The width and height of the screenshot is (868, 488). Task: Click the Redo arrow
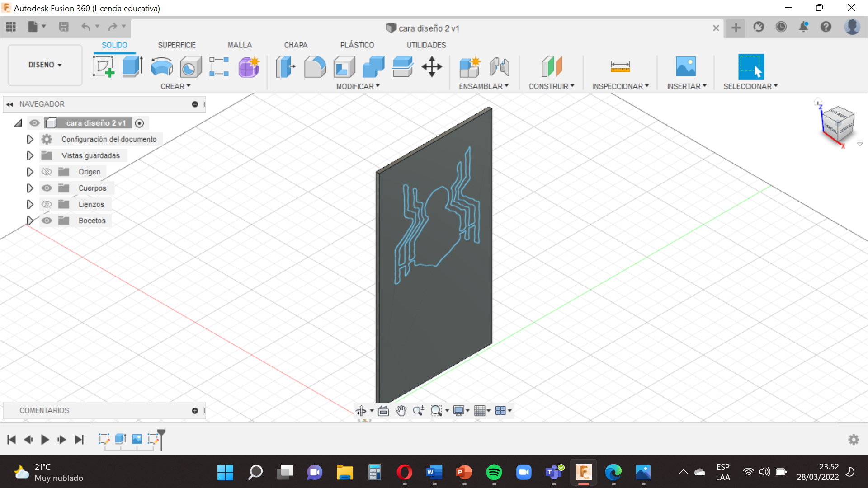pos(113,27)
